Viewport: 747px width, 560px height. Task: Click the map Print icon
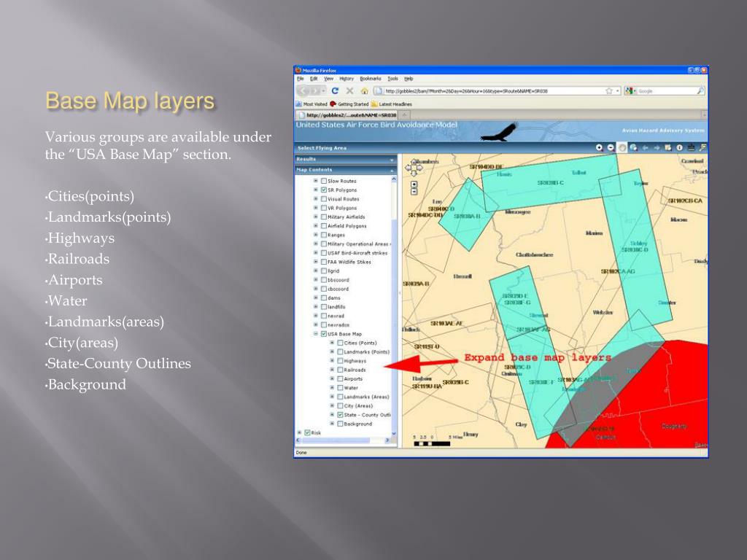(691, 147)
